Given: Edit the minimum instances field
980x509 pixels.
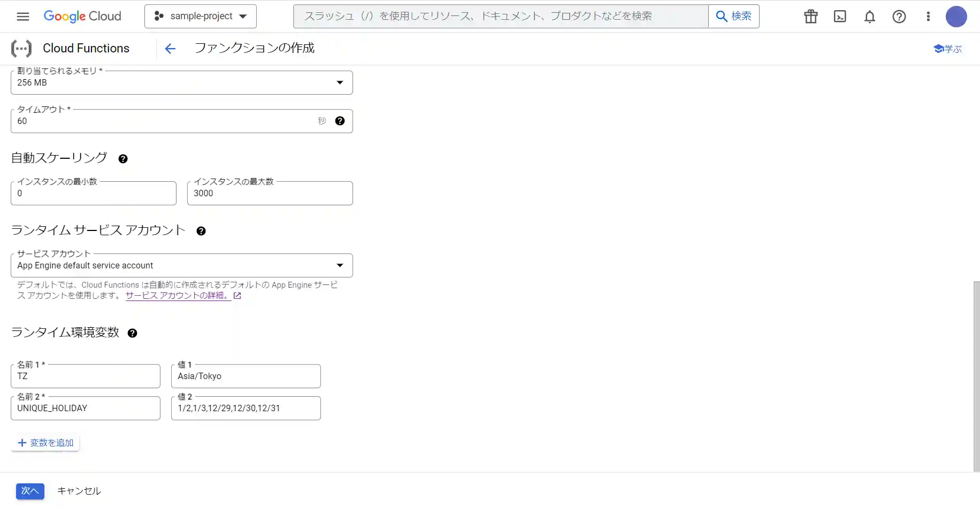Looking at the screenshot, I should [94, 193].
